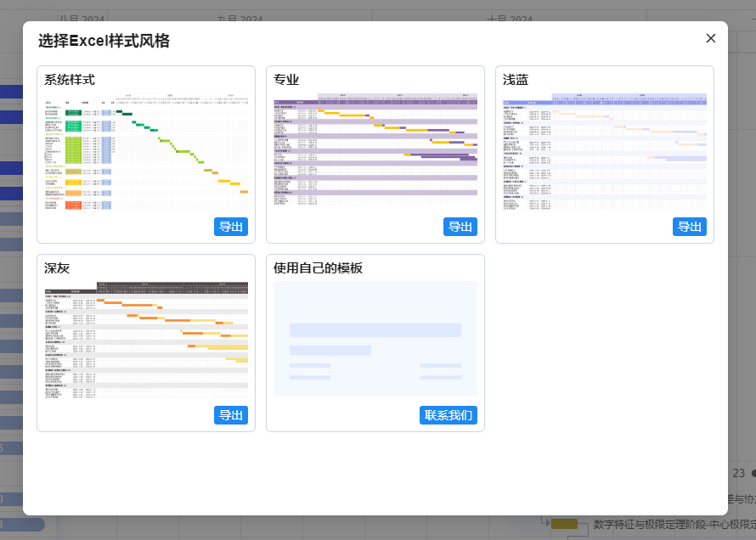Click the 系统样式 card title

click(70, 80)
